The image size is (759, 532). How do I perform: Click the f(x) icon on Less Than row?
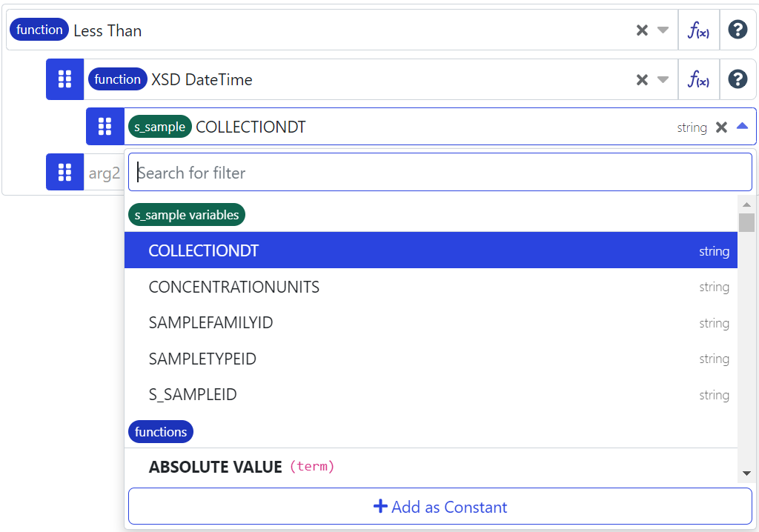698,30
